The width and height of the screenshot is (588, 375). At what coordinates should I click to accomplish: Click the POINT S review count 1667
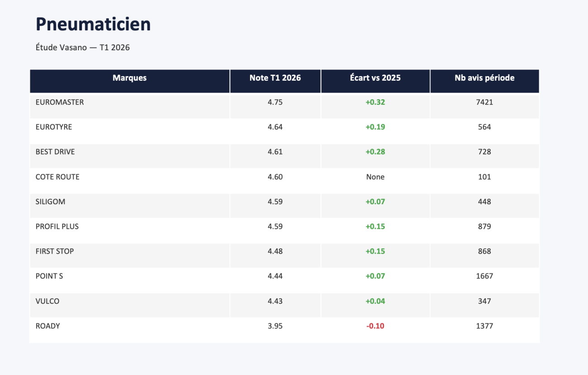click(x=484, y=276)
